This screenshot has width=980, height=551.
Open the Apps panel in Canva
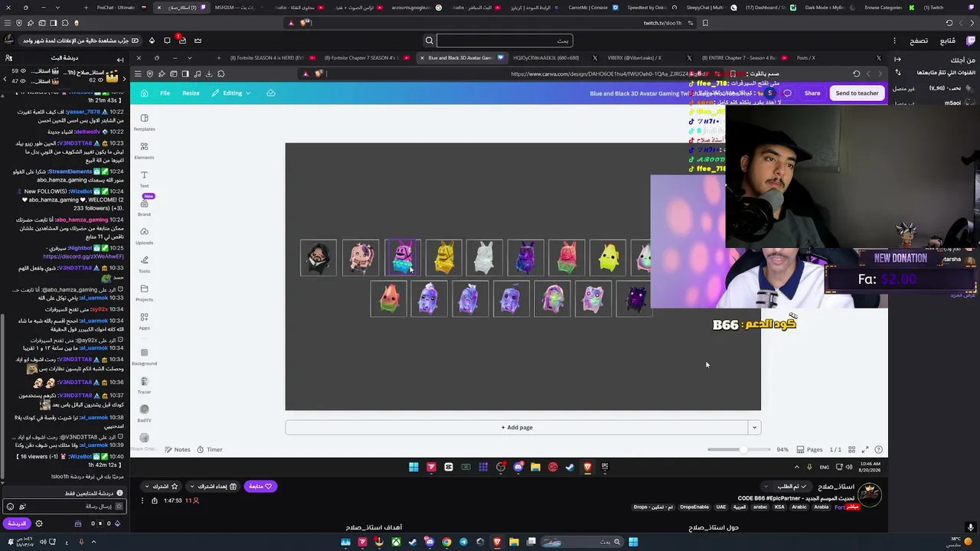[x=144, y=321]
